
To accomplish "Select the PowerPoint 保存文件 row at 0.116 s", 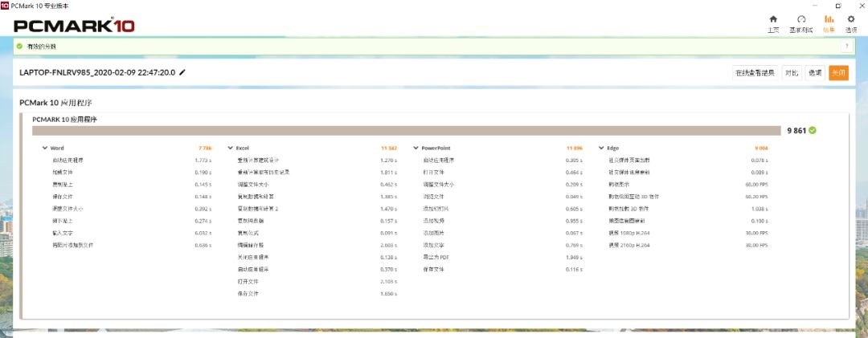I will [502, 270].
